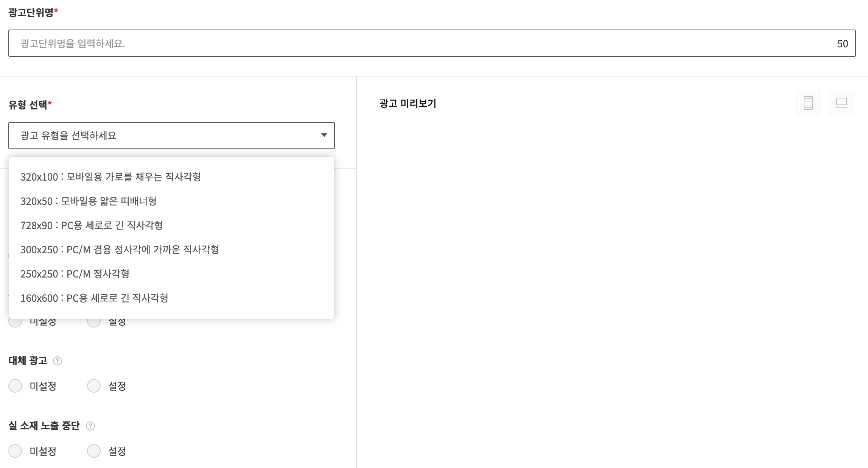Screen dimensions: 868x468
Task: Pick the 160x600 PC용 세로로 긴 option
Action: [94, 298]
